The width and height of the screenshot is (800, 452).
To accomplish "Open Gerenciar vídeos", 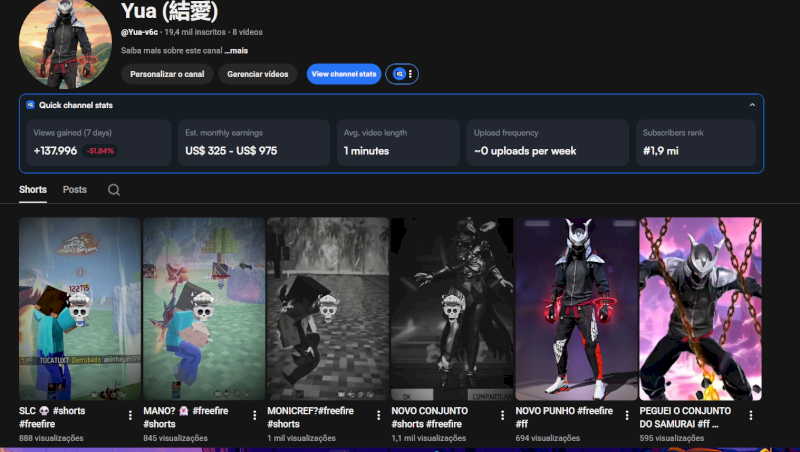I will click(x=258, y=74).
